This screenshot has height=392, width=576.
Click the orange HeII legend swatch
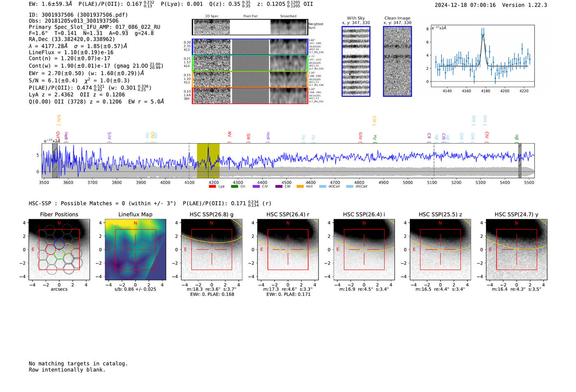(x=300, y=186)
